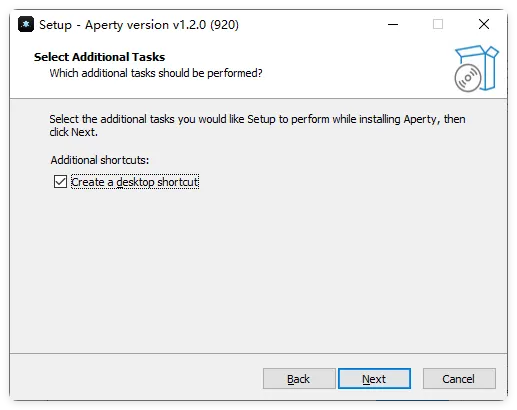
Task: Click the gray disc graphic in header
Action: point(468,78)
